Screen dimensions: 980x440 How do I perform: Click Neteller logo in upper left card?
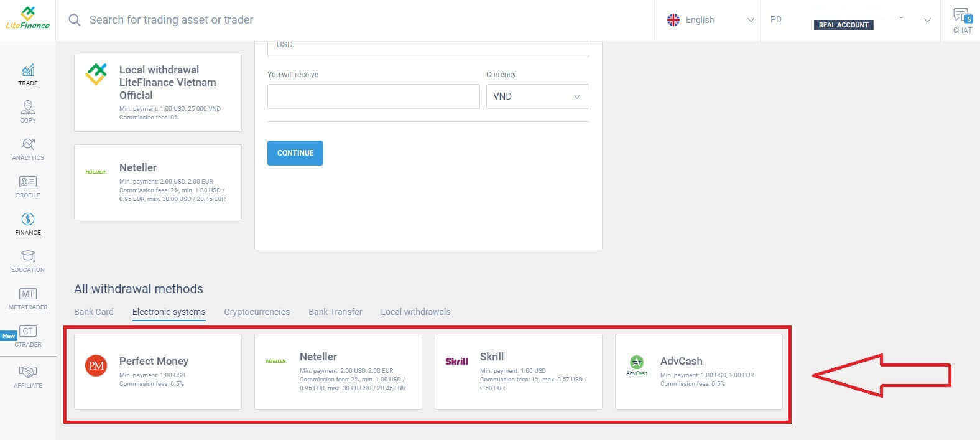[x=96, y=172]
